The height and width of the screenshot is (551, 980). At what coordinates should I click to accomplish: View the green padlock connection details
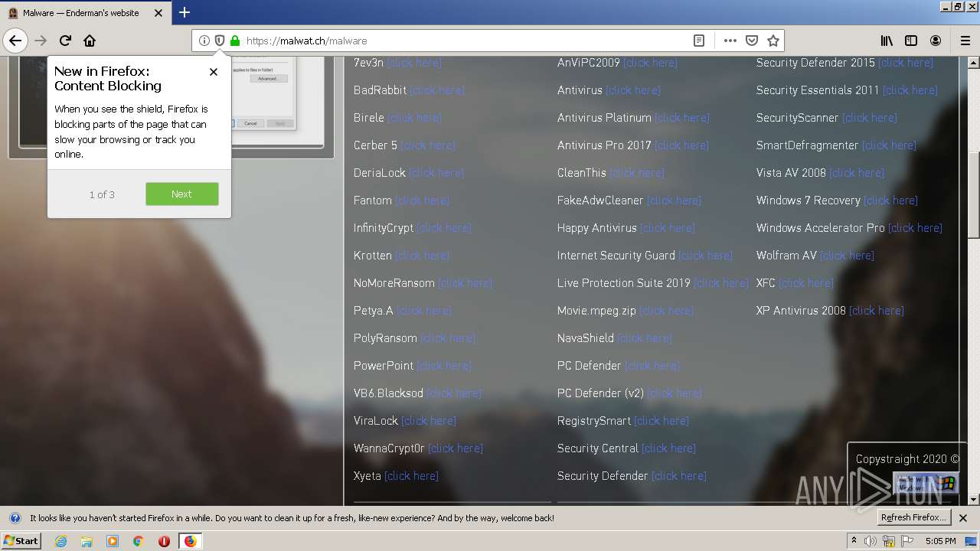click(x=235, y=41)
